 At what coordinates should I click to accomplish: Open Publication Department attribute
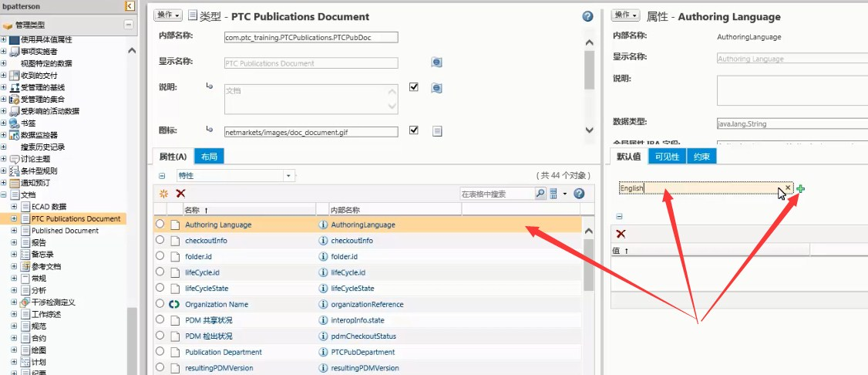(223, 352)
